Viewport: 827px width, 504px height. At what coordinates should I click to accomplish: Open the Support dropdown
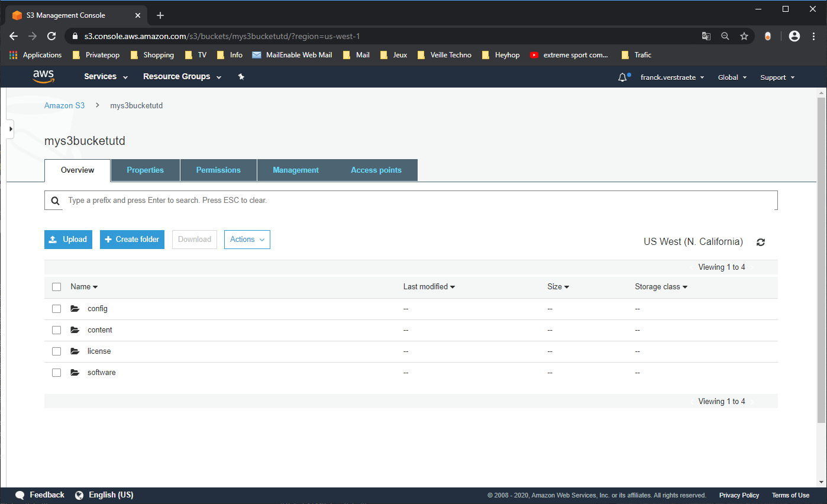tap(777, 77)
